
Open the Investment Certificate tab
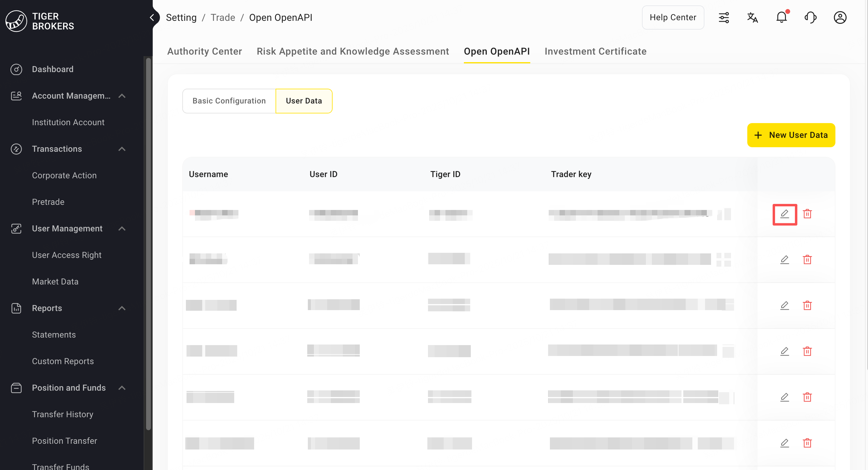point(595,51)
